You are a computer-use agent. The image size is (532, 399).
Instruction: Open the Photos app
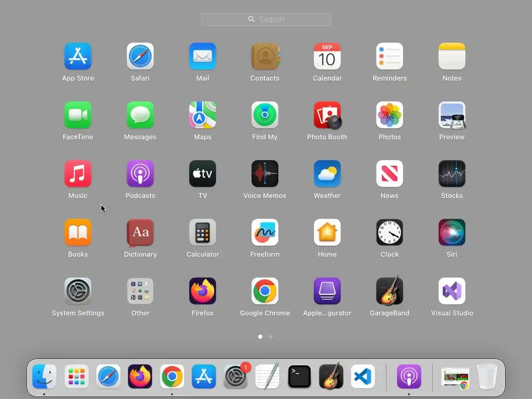(390, 115)
